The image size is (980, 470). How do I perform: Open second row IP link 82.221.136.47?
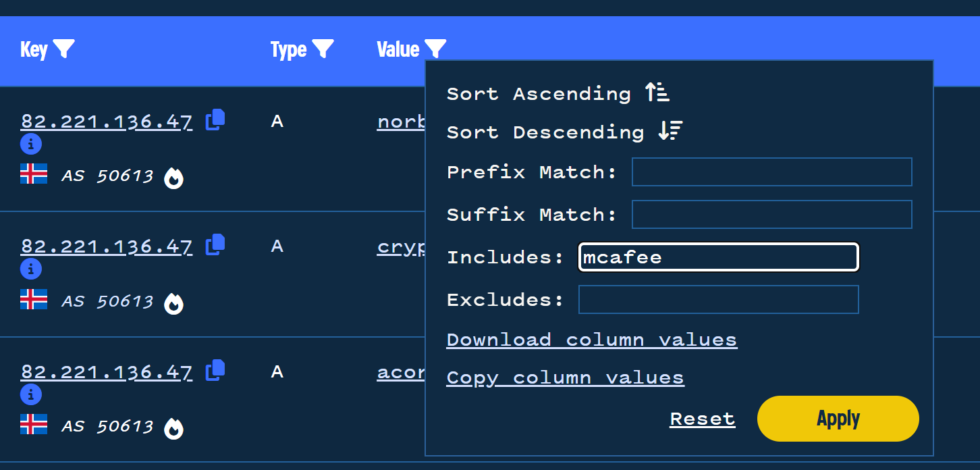107,246
